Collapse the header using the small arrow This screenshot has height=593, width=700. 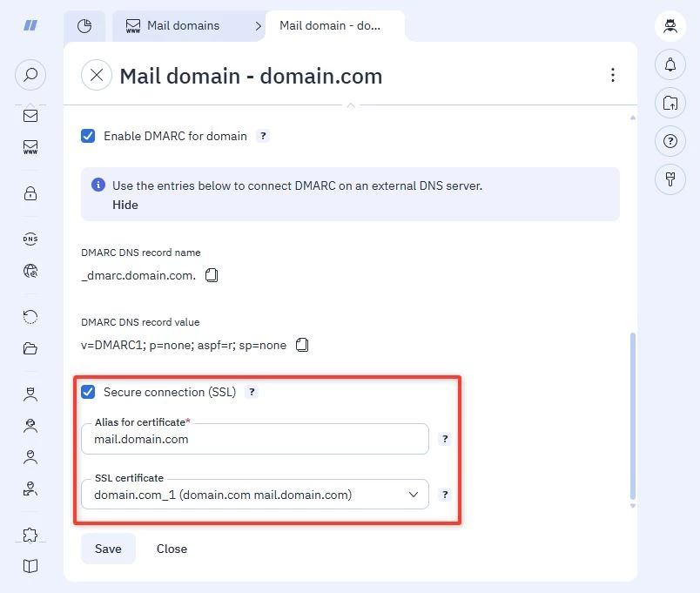click(351, 105)
